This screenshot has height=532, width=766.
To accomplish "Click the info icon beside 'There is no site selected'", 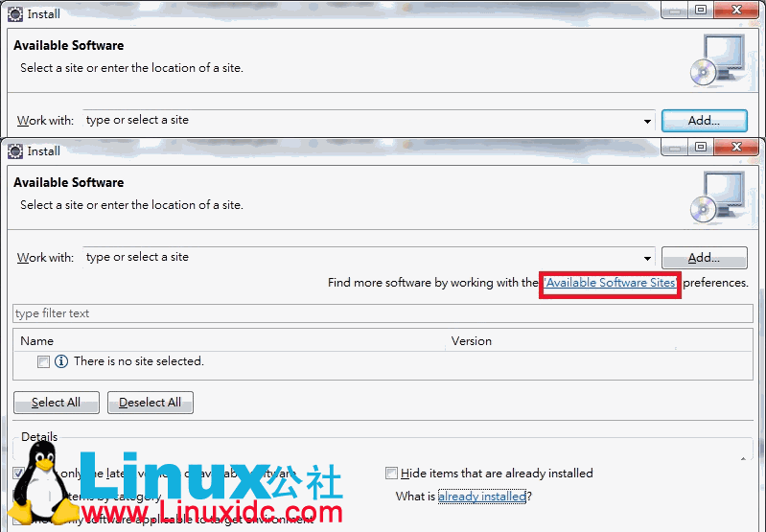I will pyautogui.click(x=61, y=361).
